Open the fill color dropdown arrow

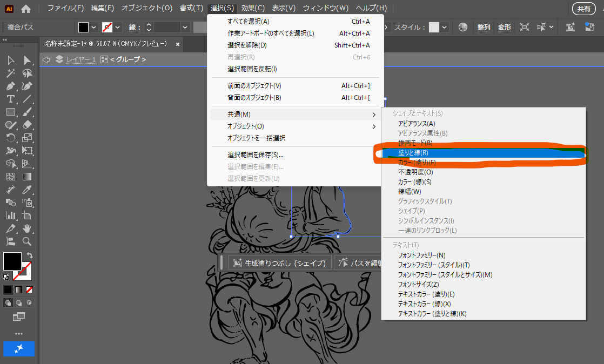click(x=94, y=27)
